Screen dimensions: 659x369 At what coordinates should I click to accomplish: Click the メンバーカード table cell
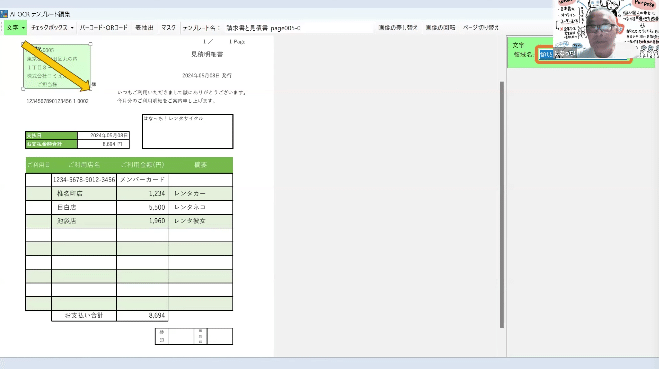point(142,179)
